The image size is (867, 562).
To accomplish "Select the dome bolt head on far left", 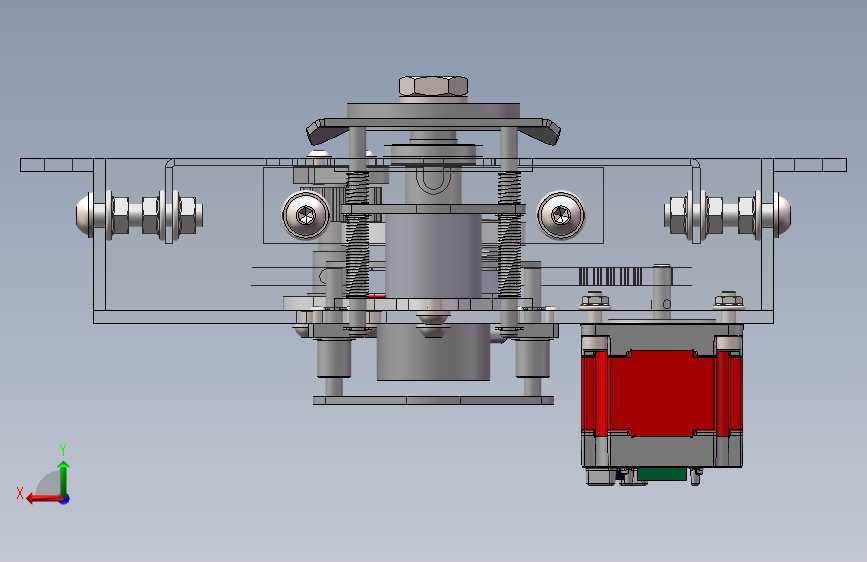I will click(x=84, y=215).
